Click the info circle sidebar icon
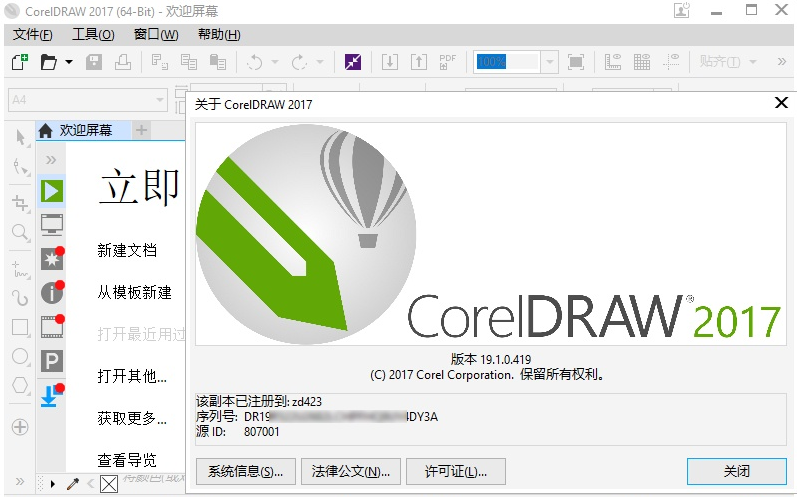This screenshot has height=497, width=797. 51,293
